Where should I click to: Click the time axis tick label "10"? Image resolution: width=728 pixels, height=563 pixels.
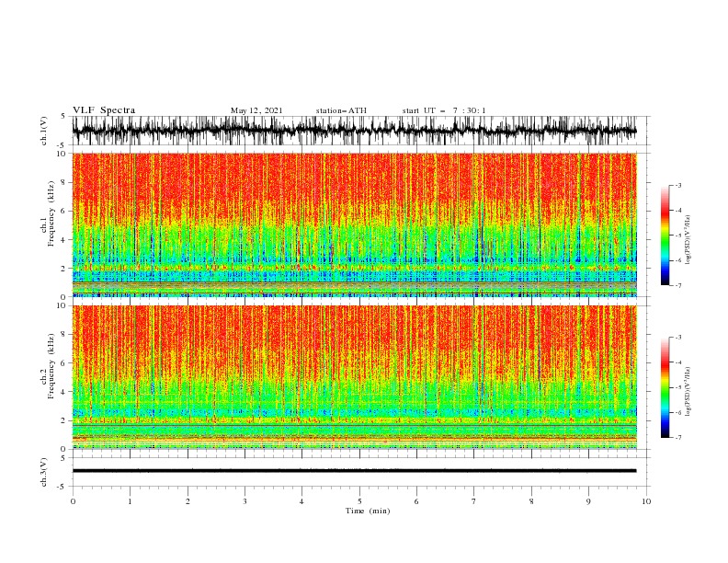click(646, 501)
